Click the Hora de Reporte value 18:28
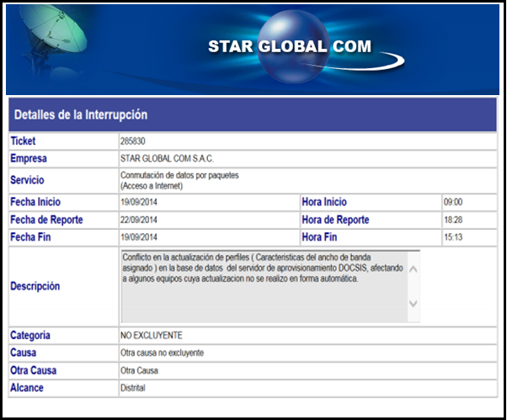The height and width of the screenshot is (420, 507). tap(454, 220)
